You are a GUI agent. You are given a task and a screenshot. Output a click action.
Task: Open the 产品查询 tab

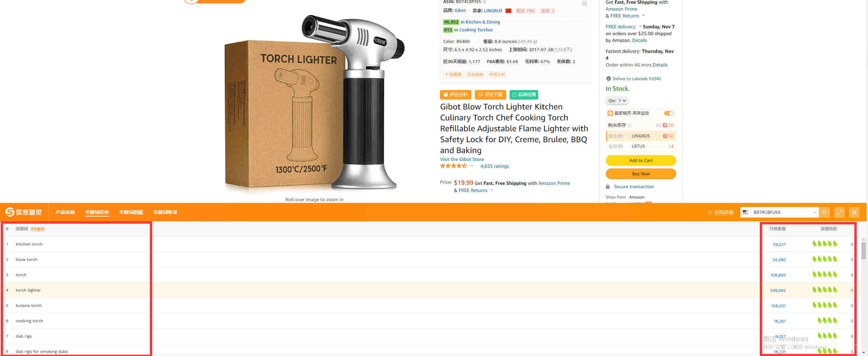[65, 212]
